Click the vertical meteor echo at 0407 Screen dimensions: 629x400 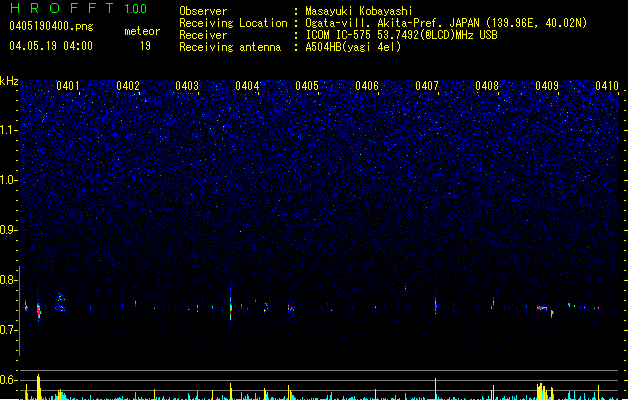(436, 306)
